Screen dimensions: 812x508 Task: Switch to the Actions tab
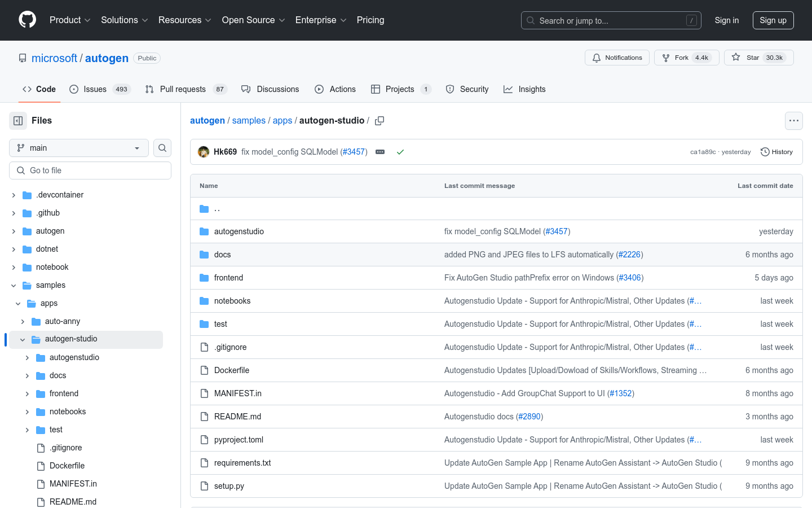click(336, 89)
